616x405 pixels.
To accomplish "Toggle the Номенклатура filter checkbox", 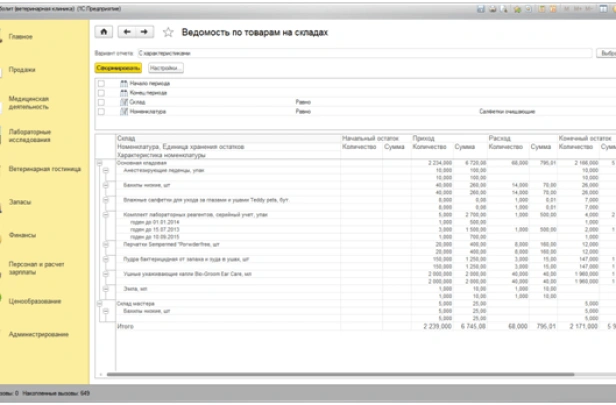I will click(x=101, y=111).
